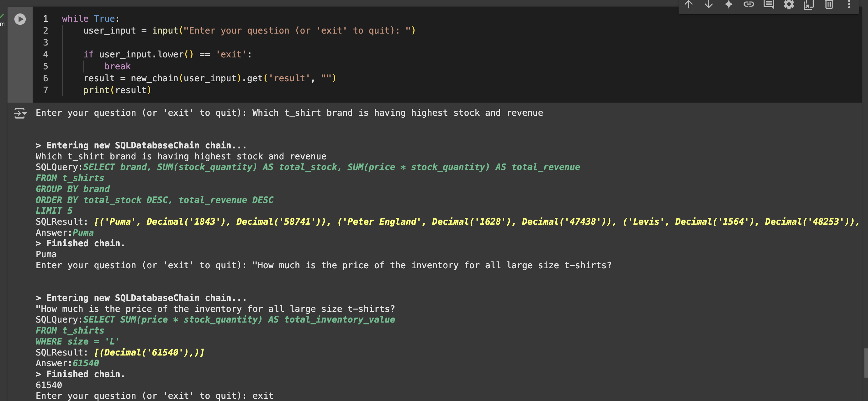Open cell editor settings gear
Screen dimensions: 868x401
pos(789,4)
